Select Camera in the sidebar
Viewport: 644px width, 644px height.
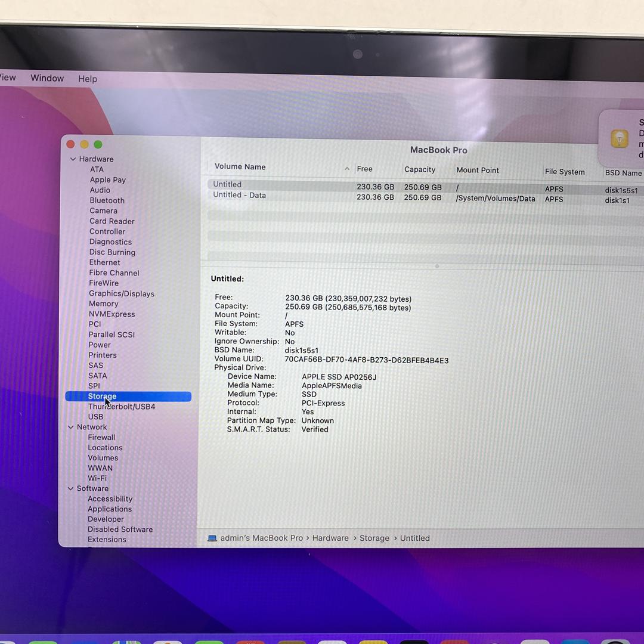[x=104, y=210]
